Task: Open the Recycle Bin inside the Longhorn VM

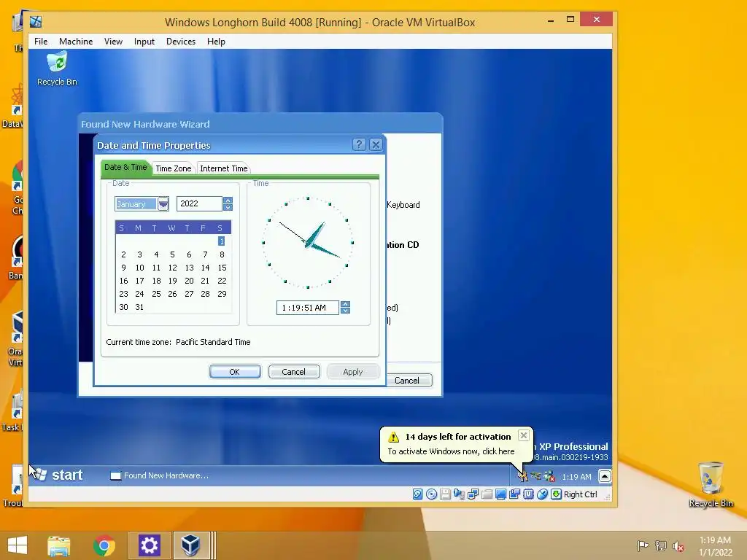Action: [57, 69]
